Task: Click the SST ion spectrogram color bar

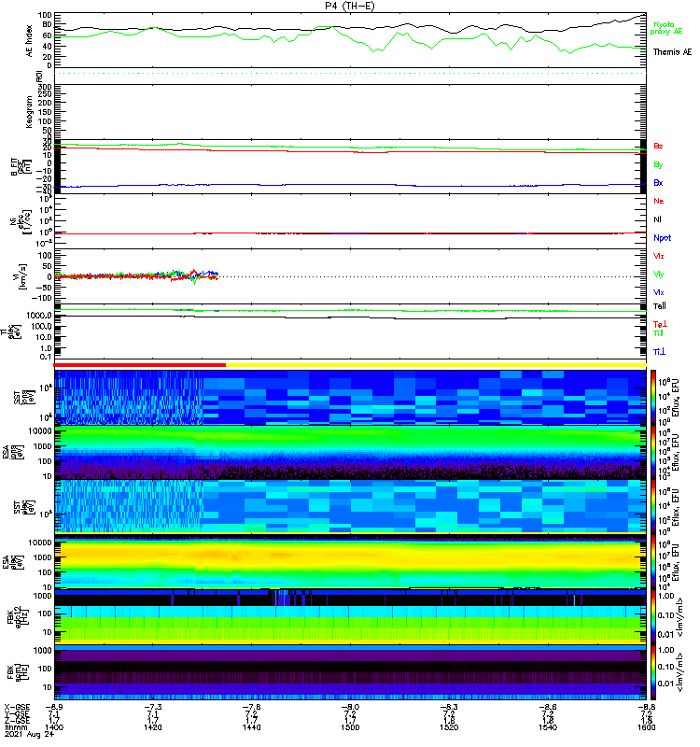Action: 653,397
